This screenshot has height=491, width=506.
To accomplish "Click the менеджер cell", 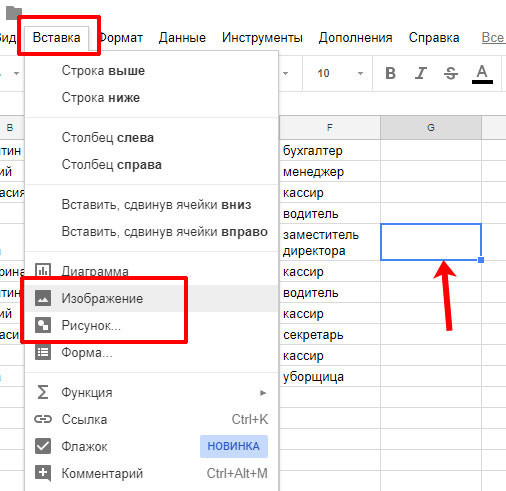I will click(330, 171).
